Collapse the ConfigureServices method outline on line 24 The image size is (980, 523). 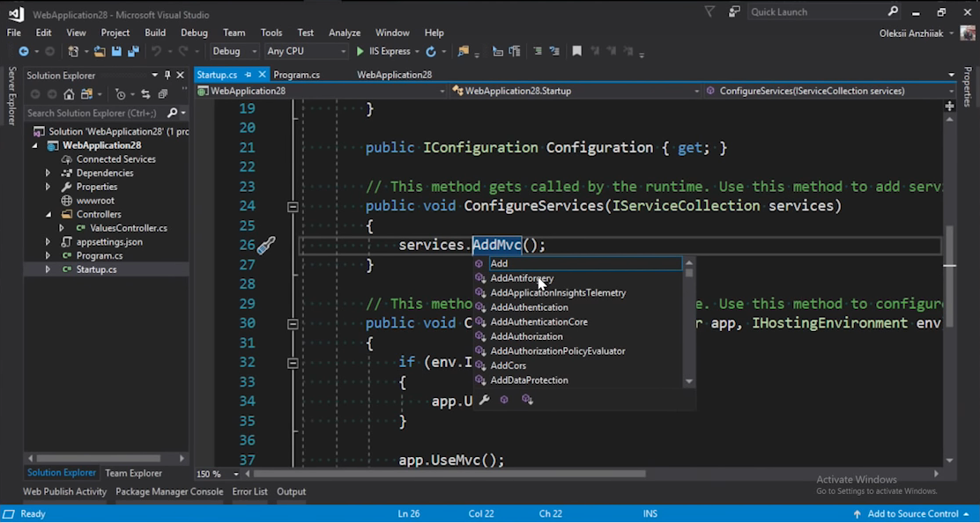pyautogui.click(x=293, y=207)
